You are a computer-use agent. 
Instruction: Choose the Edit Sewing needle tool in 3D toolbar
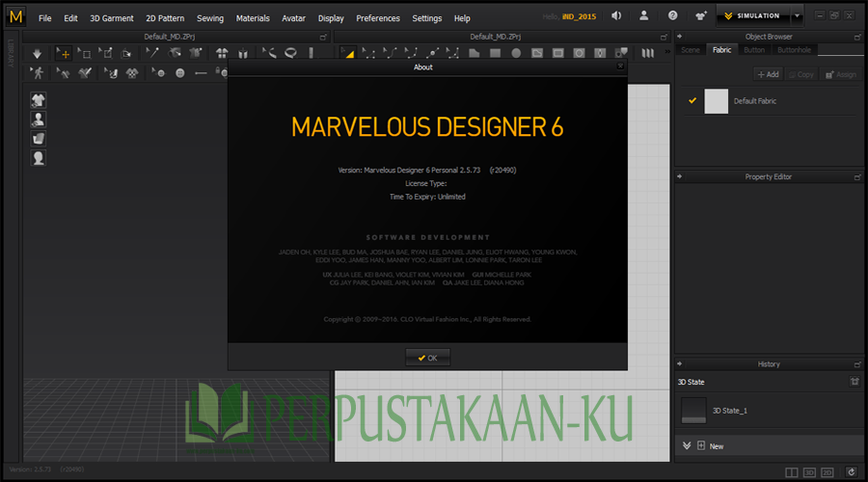point(151,53)
